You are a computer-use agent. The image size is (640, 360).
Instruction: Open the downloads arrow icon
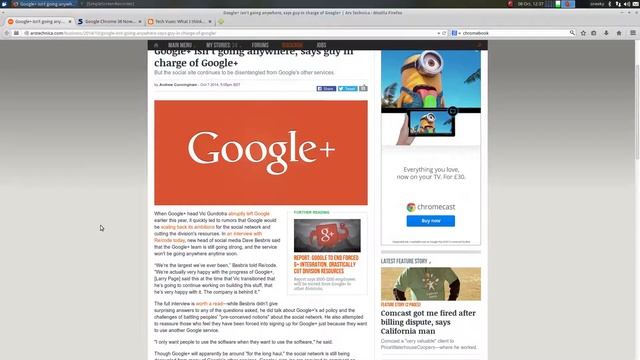(x=606, y=33)
